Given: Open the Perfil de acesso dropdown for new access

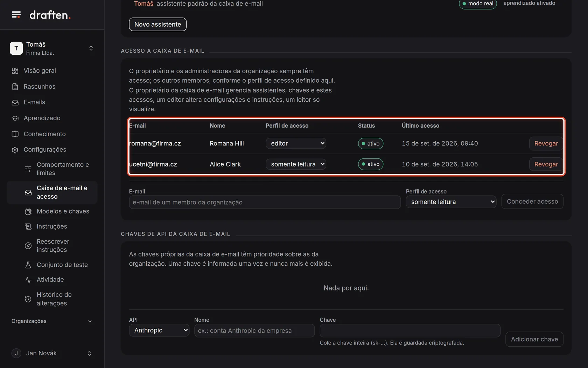Looking at the screenshot, I should pos(451,202).
